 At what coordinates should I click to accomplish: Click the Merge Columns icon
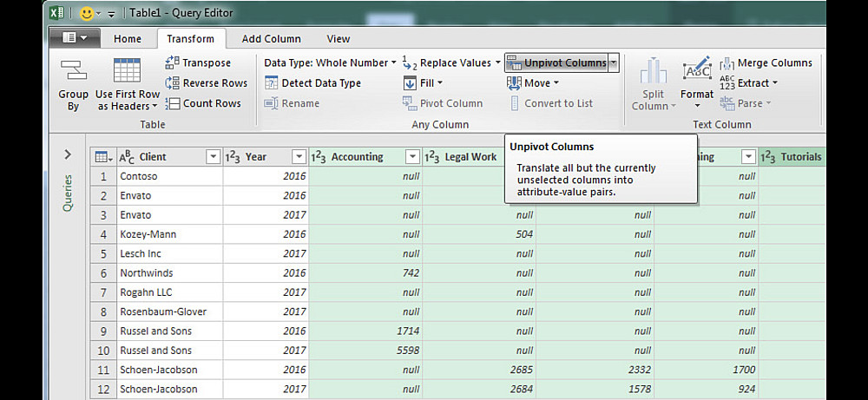click(727, 62)
